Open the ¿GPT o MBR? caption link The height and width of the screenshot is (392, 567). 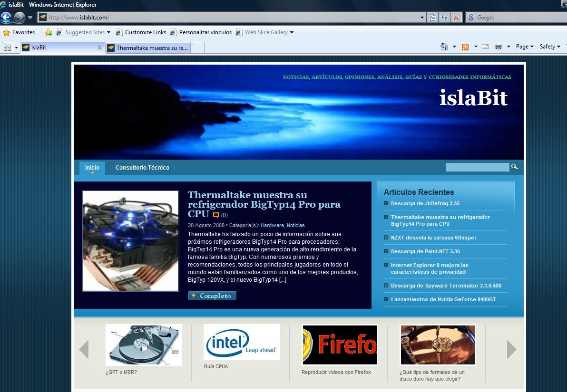point(121,372)
